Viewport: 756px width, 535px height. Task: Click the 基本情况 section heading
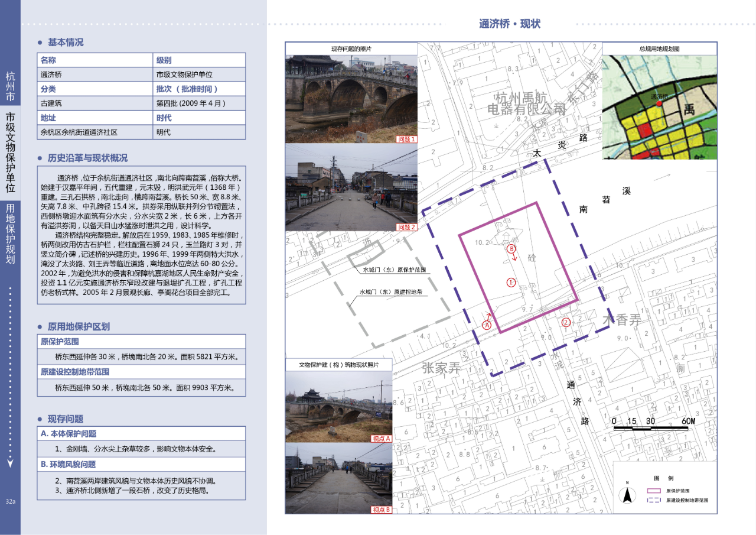[x=66, y=43]
